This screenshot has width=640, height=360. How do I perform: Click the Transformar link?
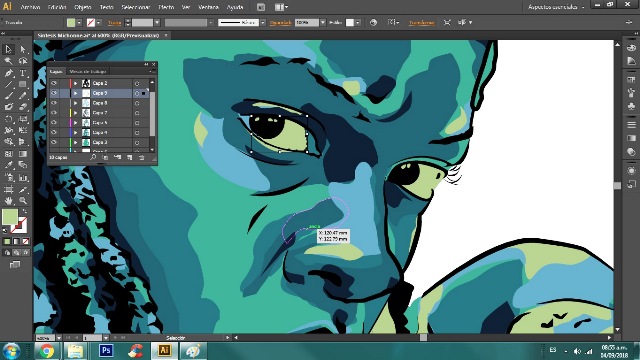coord(421,23)
